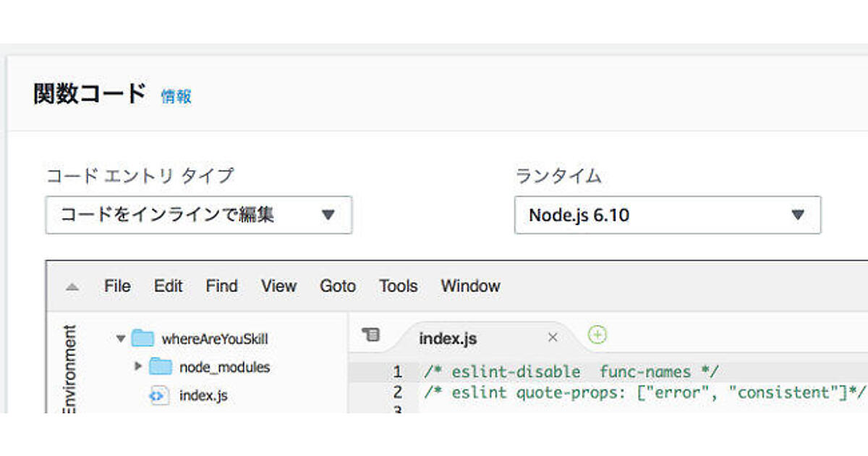The height and width of the screenshot is (456, 868).
Task: Open the コード エントリ タイプ dropdown
Action: [198, 215]
